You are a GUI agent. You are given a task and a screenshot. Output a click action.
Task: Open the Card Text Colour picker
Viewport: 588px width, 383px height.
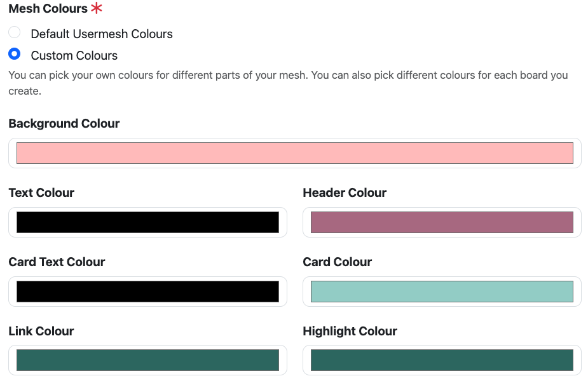tap(147, 291)
